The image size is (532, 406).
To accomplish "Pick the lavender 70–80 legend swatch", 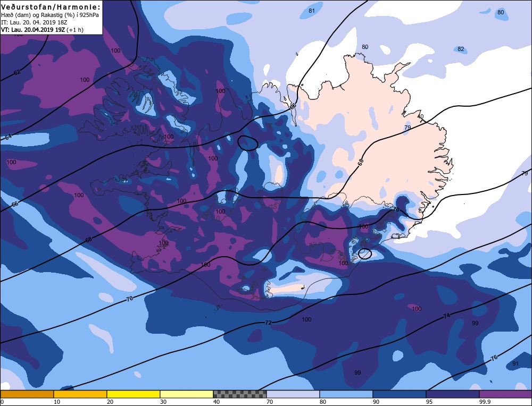I will pyautogui.click(x=293, y=394).
